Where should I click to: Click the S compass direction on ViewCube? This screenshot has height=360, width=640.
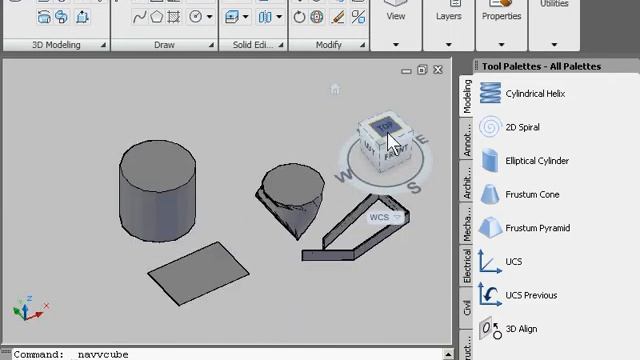[x=414, y=187]
